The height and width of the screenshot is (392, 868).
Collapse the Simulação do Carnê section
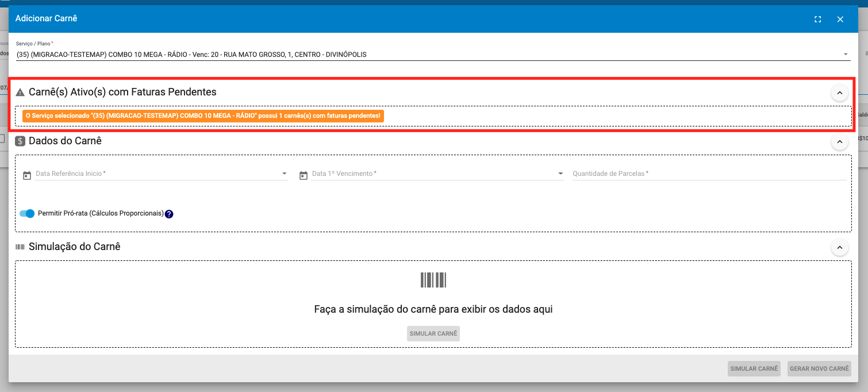point(839,248)
